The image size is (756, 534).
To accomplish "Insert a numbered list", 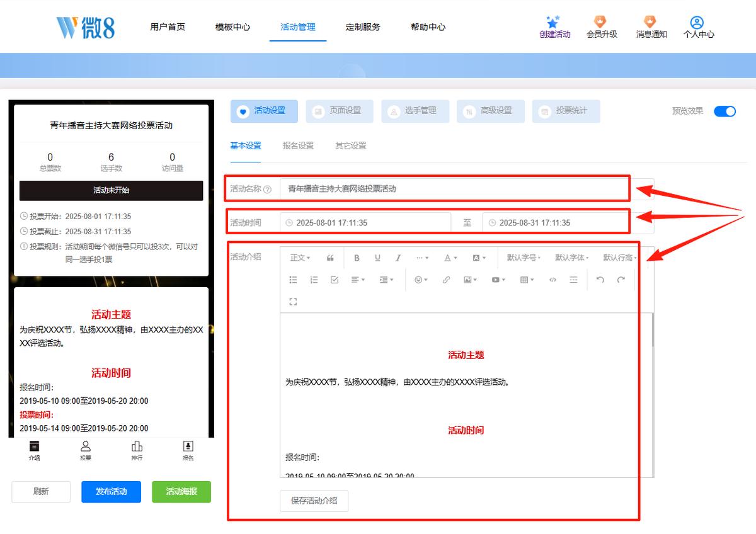I will [314, 280].
